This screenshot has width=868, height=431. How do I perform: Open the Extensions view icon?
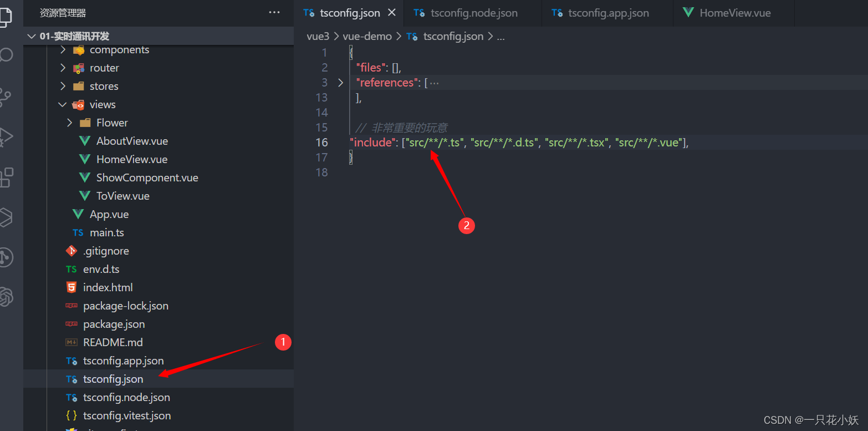8,176
